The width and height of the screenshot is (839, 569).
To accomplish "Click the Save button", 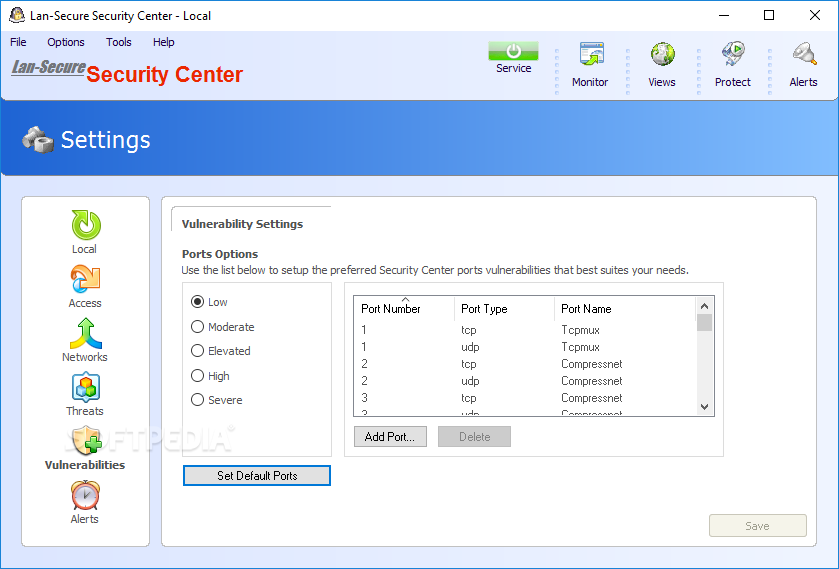I will pos(758,526).
